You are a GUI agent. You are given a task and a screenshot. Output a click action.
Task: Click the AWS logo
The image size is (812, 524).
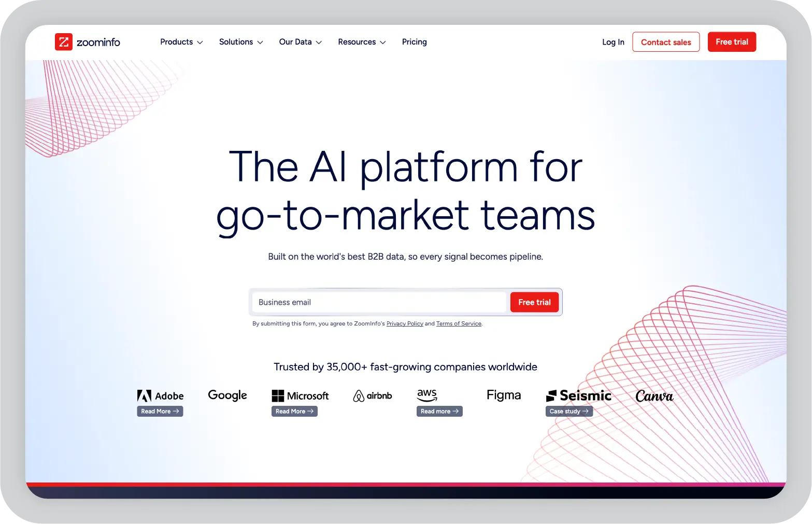tap(427, 395)
